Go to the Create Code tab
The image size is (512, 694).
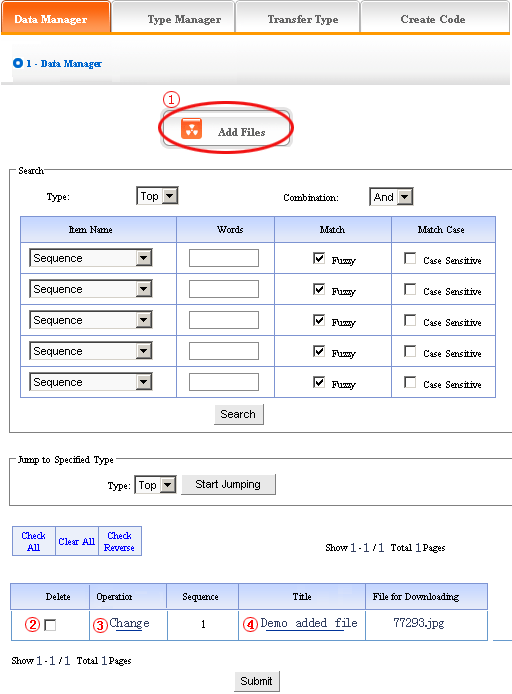[x=435, y=18]
